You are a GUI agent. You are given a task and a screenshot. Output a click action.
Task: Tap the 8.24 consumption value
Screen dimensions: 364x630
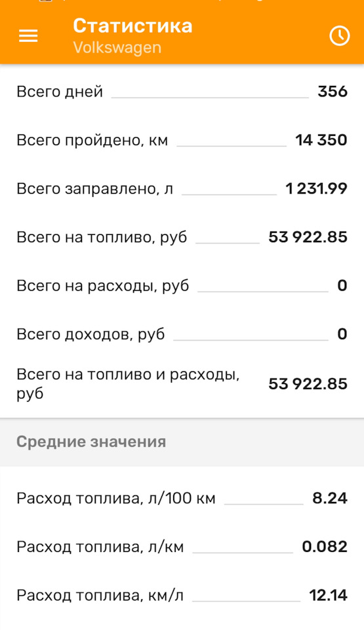pos(330,499)
